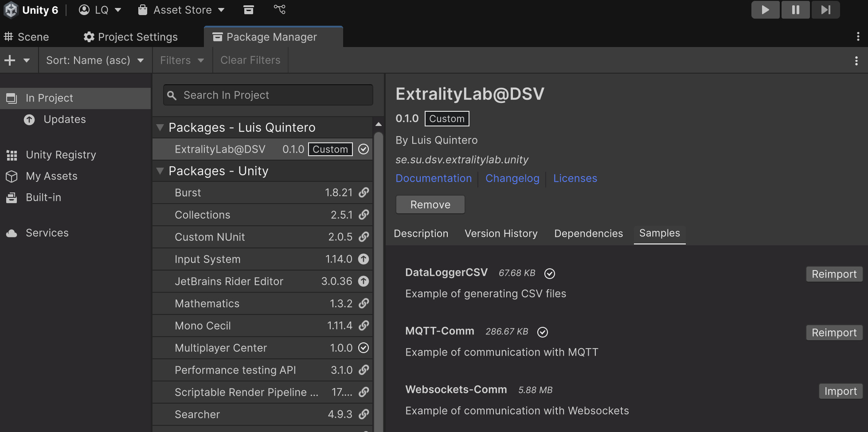Screen dimensions: 868x432
Task: Collapse the Packages - Luis Quintero group
Action: pyautogui.click(x=160, y=128)
